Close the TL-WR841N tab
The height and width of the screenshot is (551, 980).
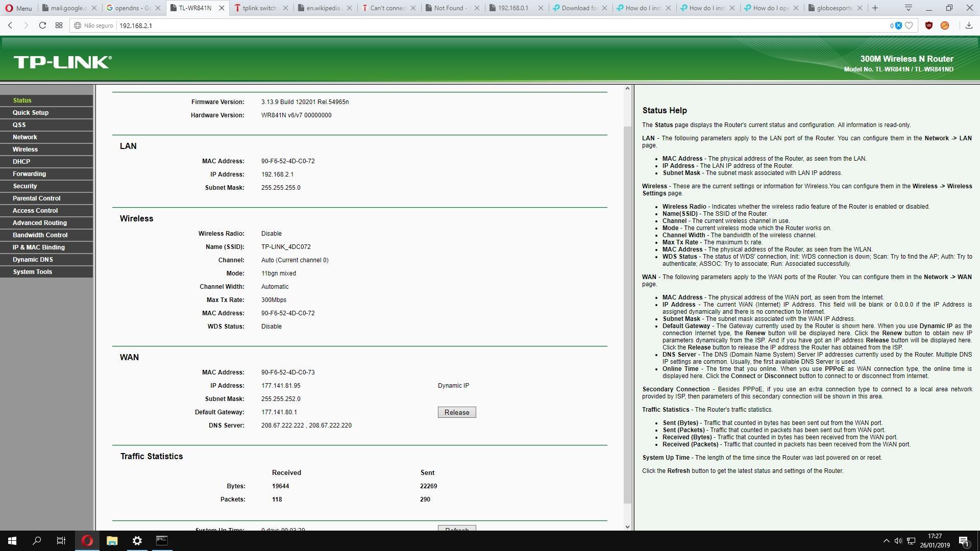[222, 8]
